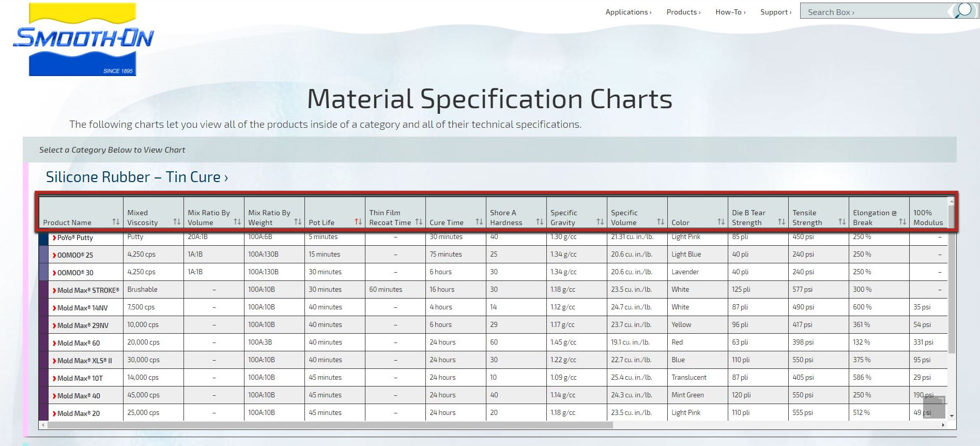Viewport: 980px width, 446px height.
Task: Click the vertical scrollbar up arrow
Action: tap(952, 201)
